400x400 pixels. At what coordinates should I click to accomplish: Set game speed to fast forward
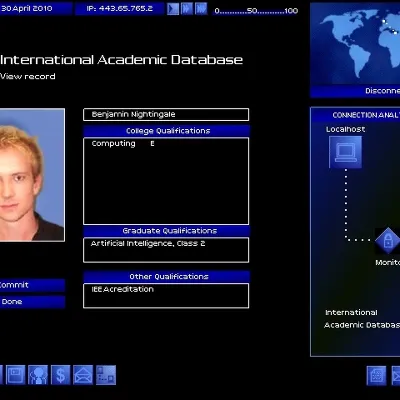point(187,9)
